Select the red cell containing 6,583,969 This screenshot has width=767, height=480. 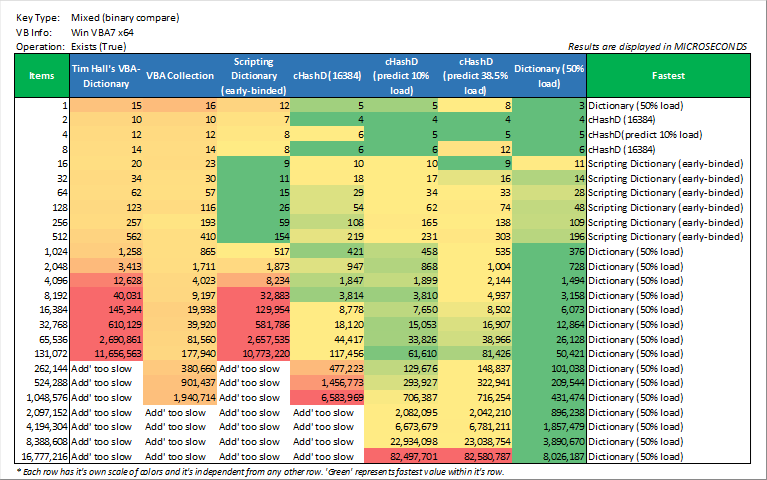pos(328,397)
